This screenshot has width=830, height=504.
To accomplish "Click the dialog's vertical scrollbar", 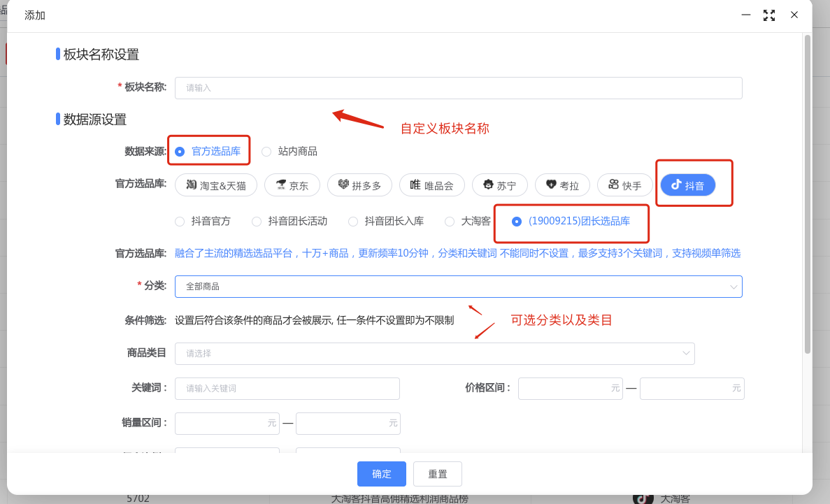I will point(807,194).
